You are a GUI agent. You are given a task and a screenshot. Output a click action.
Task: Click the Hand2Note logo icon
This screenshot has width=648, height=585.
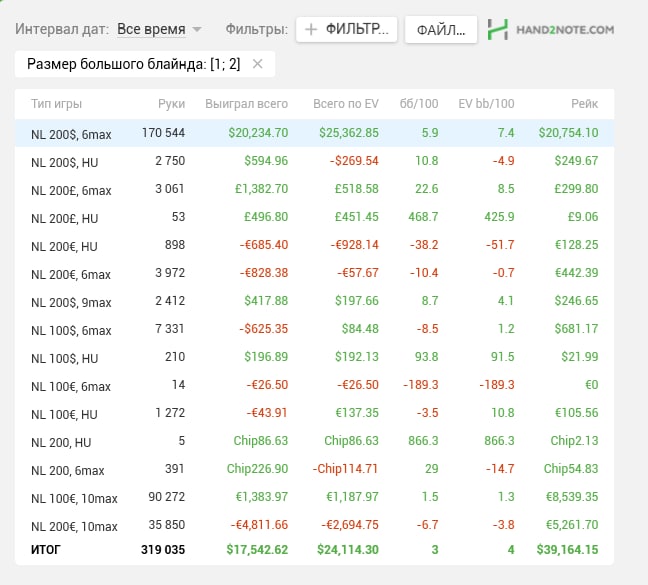[x=498, y=30]
